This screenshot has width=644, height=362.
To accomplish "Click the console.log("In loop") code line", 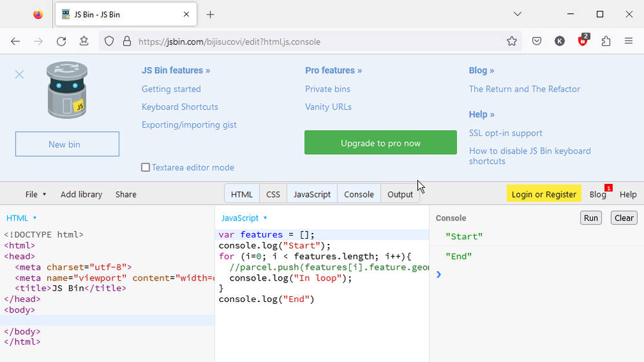I will (x=291, y=277).
